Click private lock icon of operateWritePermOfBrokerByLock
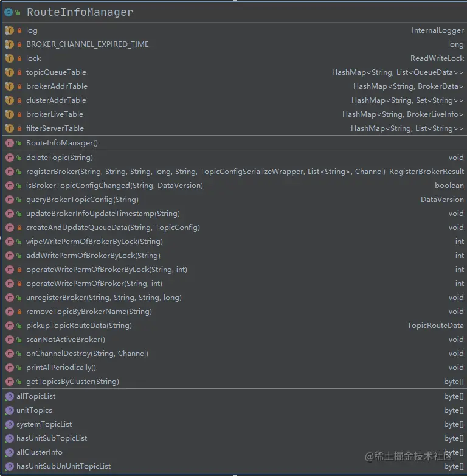Screen dimensions: 467x476 pos(19,270)
